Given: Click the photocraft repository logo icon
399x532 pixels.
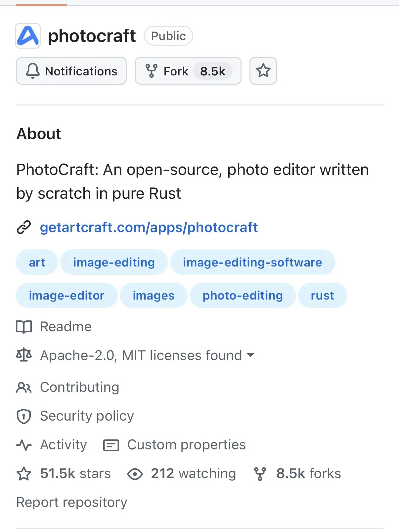Looking at the screenshot, I should click(28, 36).
